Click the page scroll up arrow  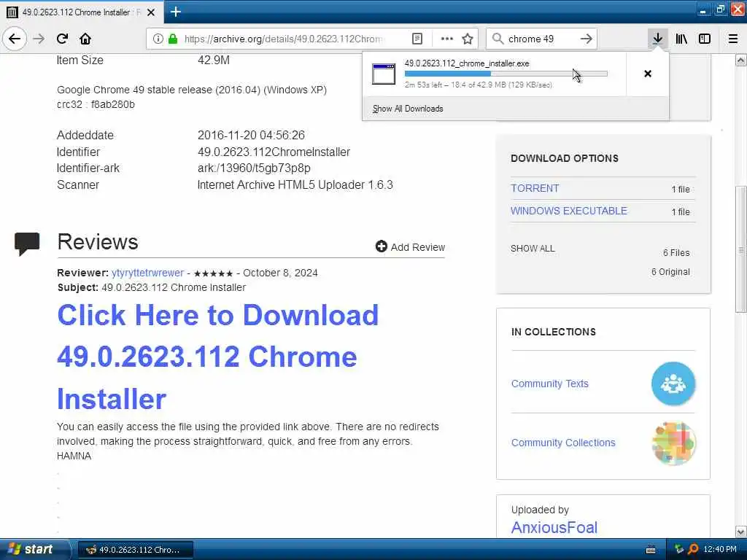pos(740,61)
